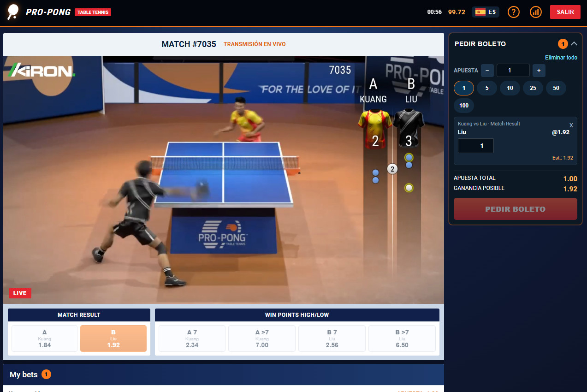Screen dimensions: 587x392
Task: Select the 100 stake chip
Action: [x=464, y=106]
